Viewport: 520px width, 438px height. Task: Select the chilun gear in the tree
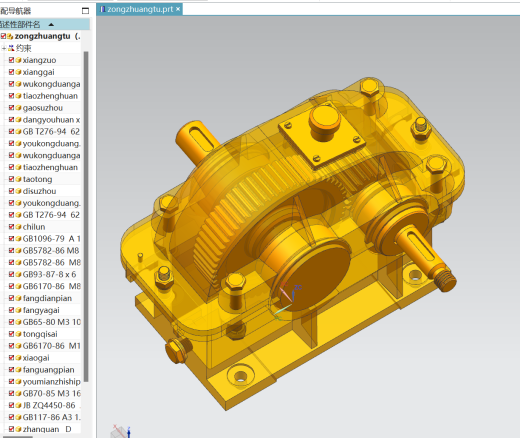pos(34,227)
